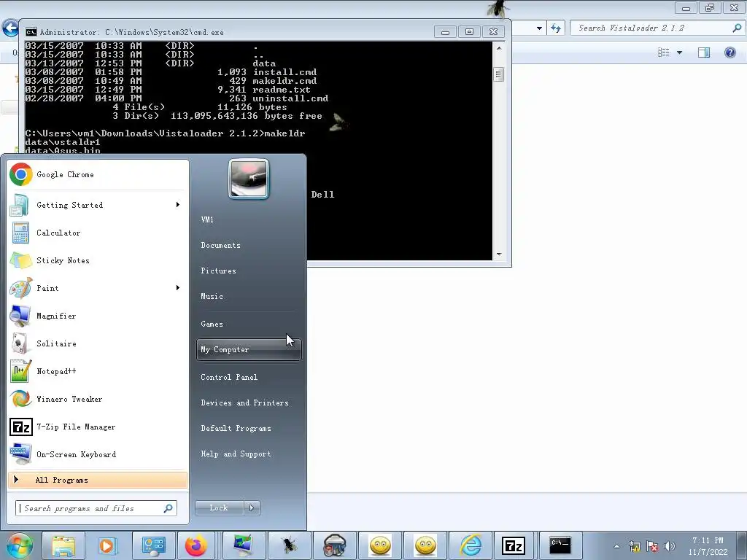
Task: Launch Winaero Tweaker from Start menu
Action: coord(98,399)
